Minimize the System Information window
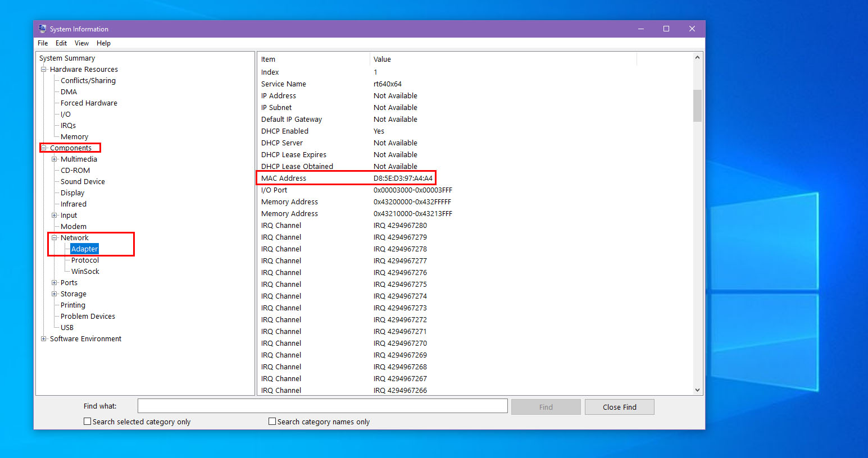Screen dimensions: 868x458 click(640, 29)
